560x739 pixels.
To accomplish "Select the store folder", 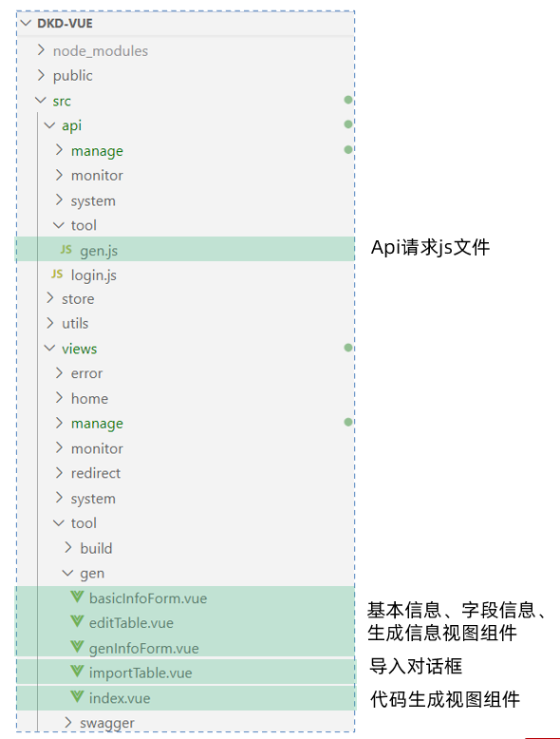I will (78, 299).
